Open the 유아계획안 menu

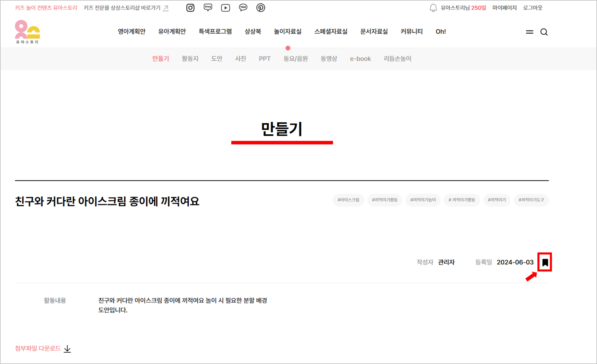point(172,32)
